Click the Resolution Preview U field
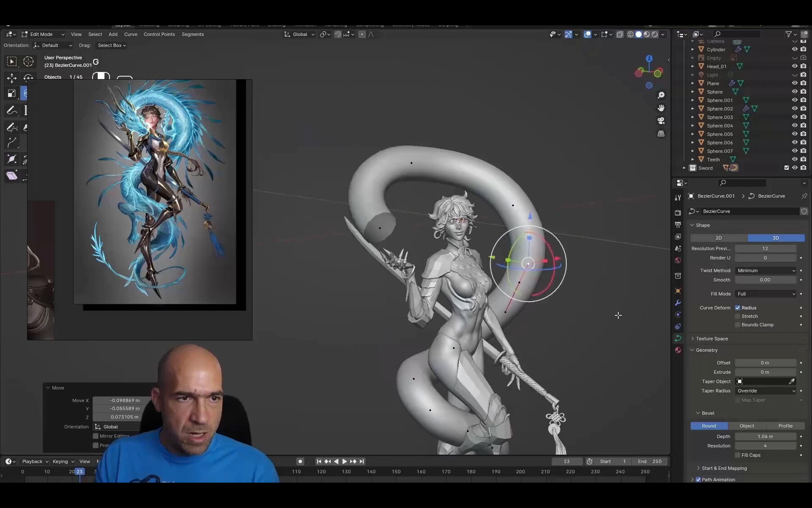 point(766,249)
